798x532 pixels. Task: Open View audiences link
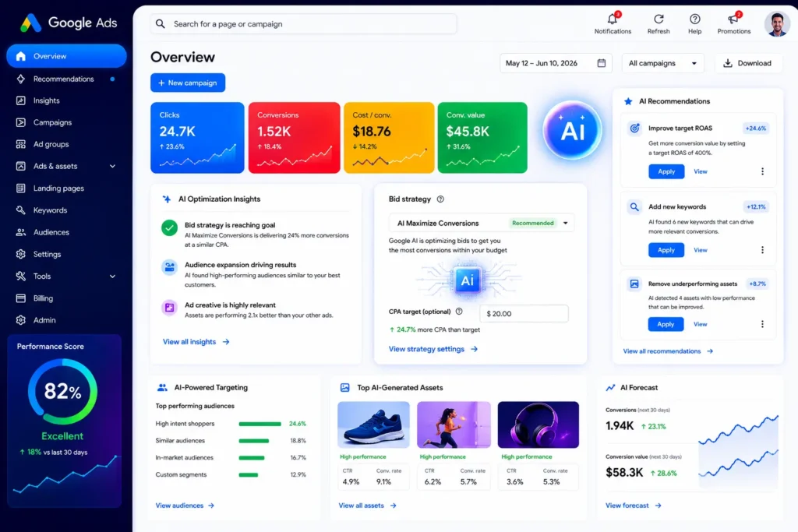click(x=185, y=506)
